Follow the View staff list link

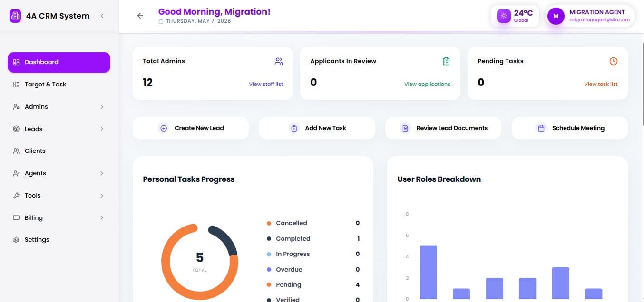pyautogui.click(x=266, y=84)
